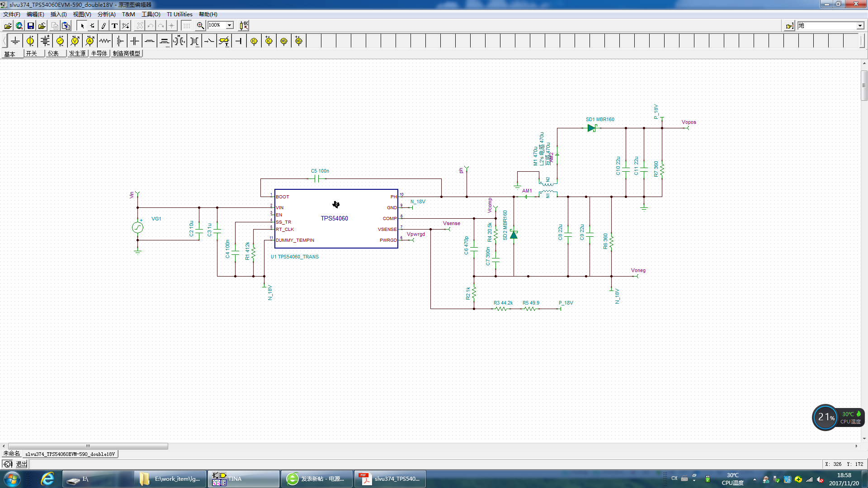Screen dimensions: 868x488
Task: Click the zoom magnifier icon
Action: point(200,26)
